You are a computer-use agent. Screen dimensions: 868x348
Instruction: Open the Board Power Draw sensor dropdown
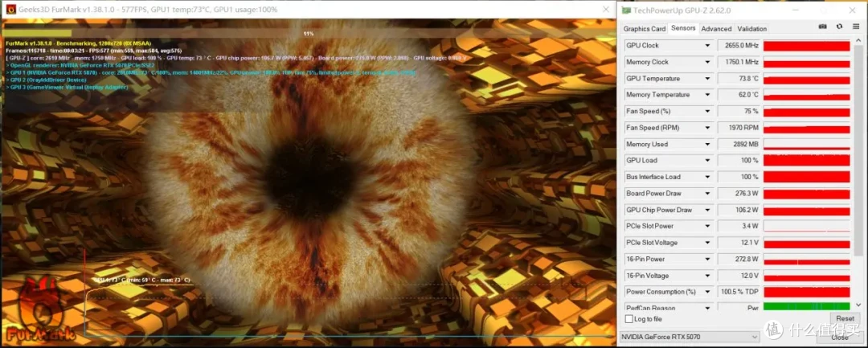coord(707,194)
